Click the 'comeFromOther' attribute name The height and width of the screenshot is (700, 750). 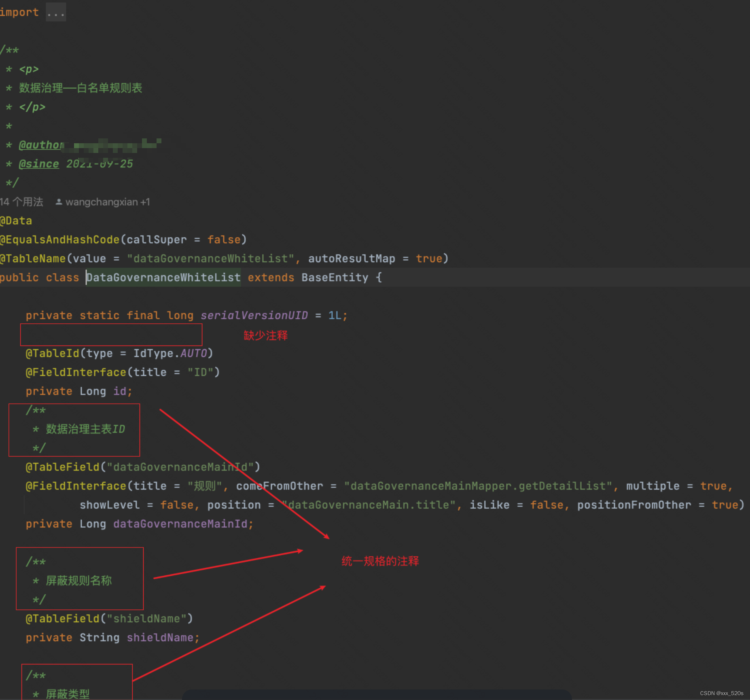[280, 486]
